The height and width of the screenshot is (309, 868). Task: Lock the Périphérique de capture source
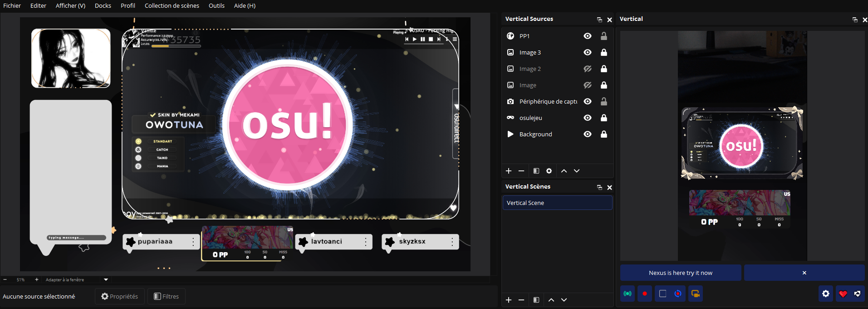(x=604, y=101)
